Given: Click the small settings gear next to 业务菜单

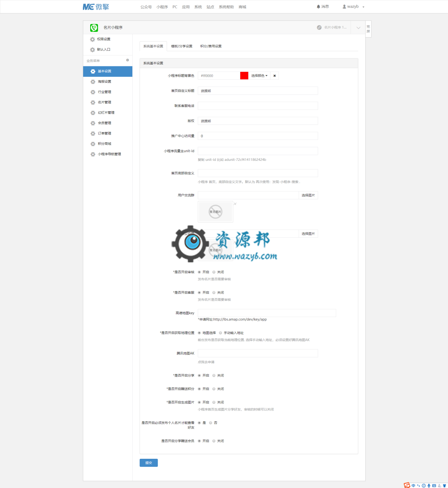Looking at the screenshot, I should click(127, 60).
